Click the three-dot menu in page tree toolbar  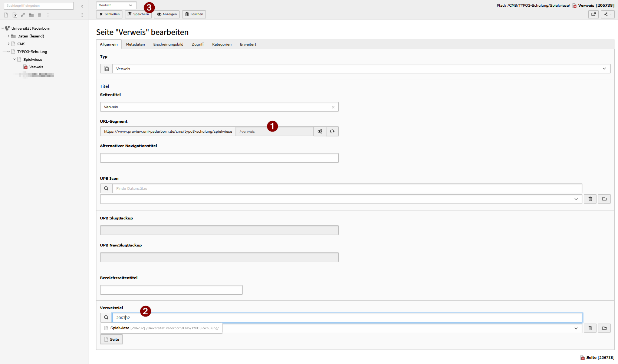point(82,15)
